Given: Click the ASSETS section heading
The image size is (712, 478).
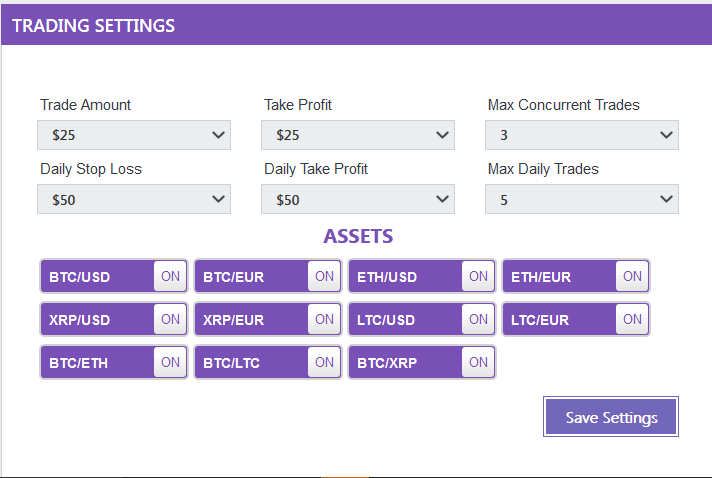Looking at the screenshot, I should coord(358,237).
